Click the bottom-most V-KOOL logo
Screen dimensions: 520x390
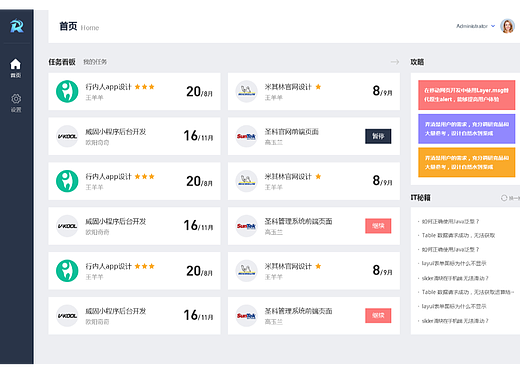[x=67, y=315]
